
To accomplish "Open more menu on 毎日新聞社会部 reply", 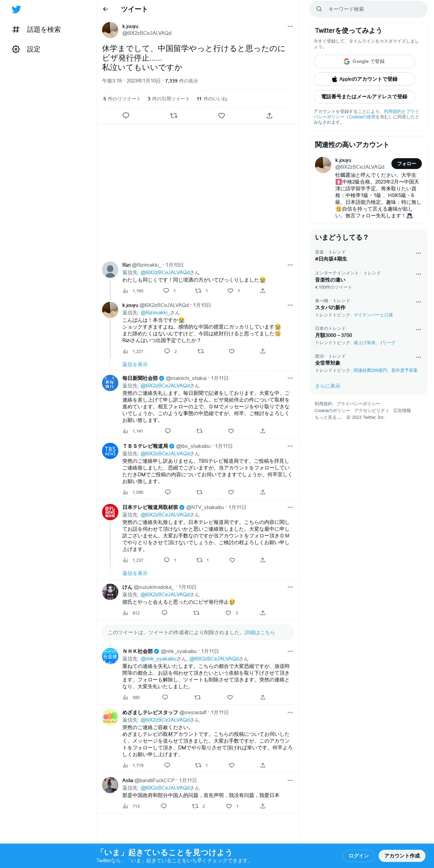I will coord(290,378).
